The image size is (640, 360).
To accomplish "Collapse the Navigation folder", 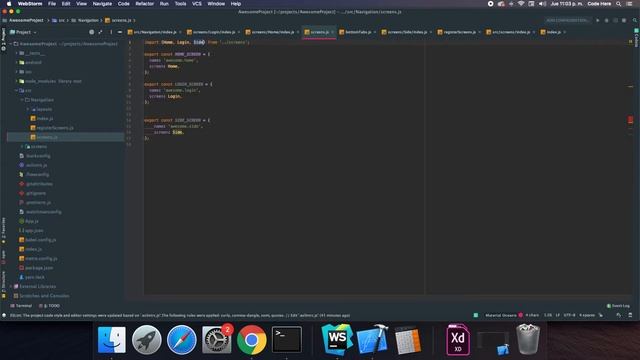I will point(22,100).
